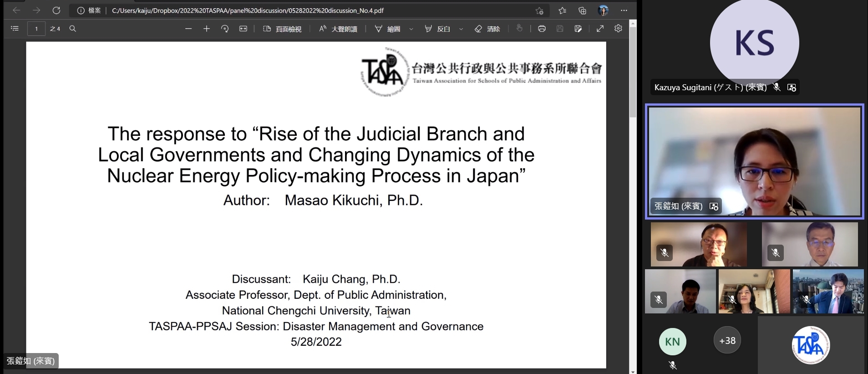Click the page number input field
The width and height of the screenshot is (868, 374).
tap(36, 29)
